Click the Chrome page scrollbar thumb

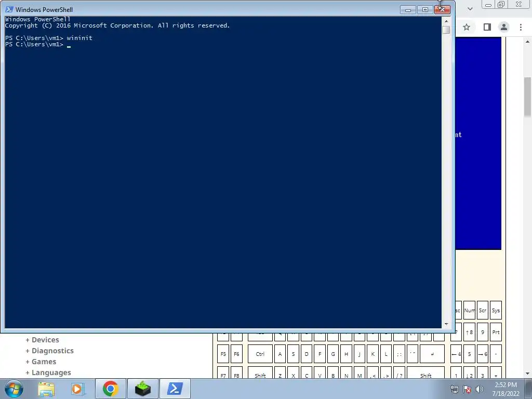point(528,97)
